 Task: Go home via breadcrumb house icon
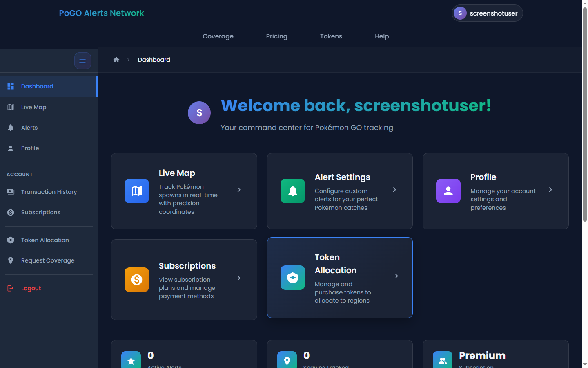pyautogui.click(x=116, y=60)
